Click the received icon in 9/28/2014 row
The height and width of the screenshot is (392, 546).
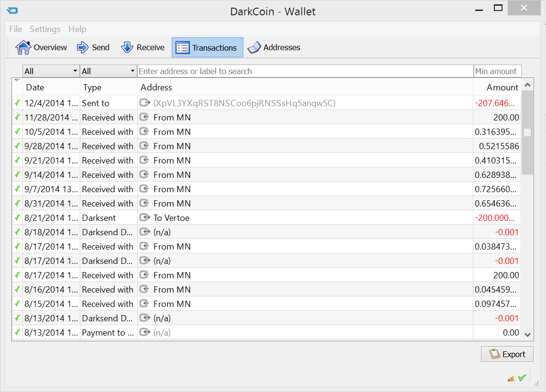[144, 145]
